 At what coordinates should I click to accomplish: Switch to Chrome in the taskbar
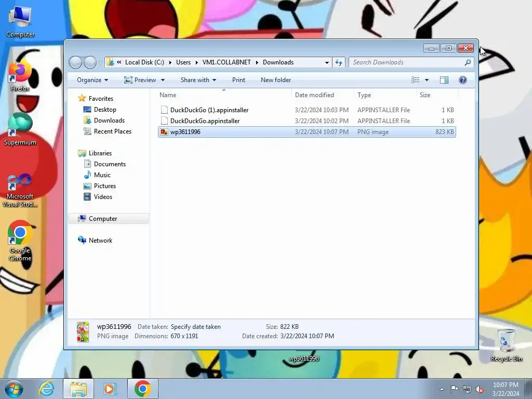click(x=142, y=389)
